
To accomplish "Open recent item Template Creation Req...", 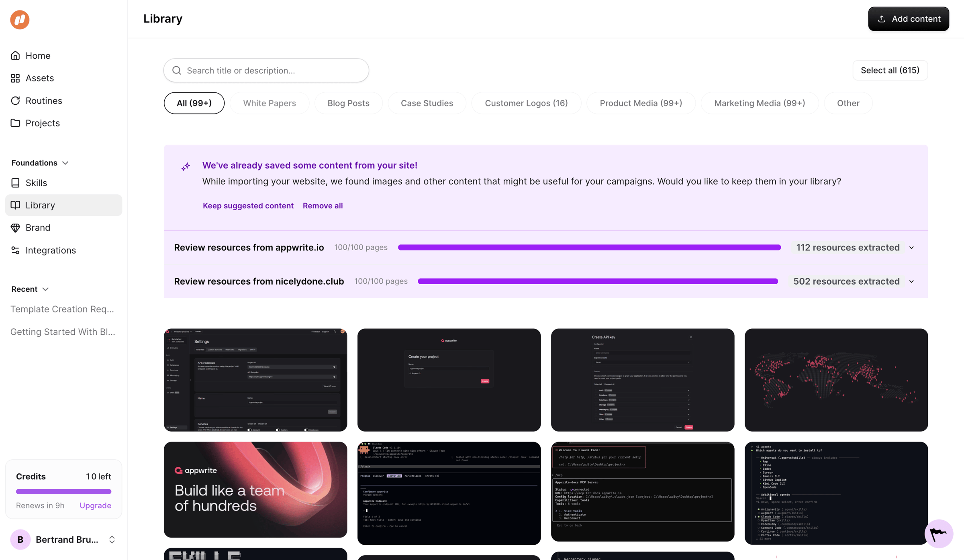I will click(x=62, y=309).
